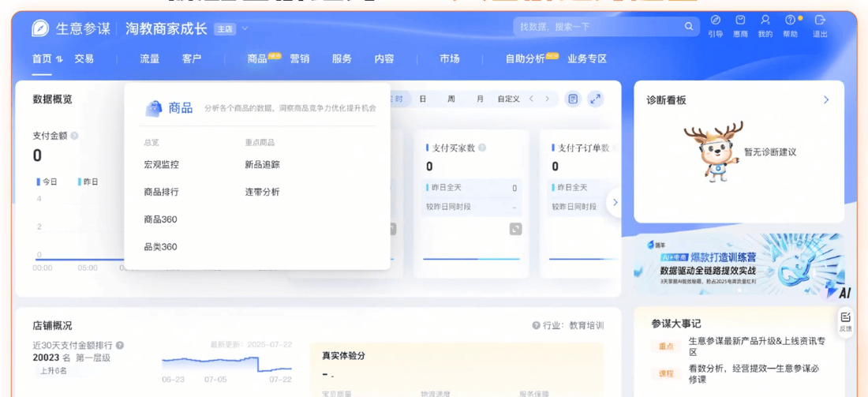Switch the date range to 月

(480, 99)
